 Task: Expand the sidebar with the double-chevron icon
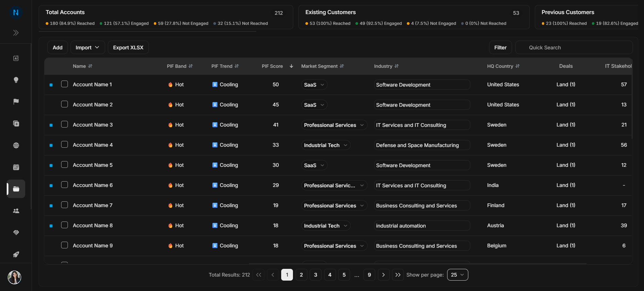pyautogui.click(x=16, y=33)
